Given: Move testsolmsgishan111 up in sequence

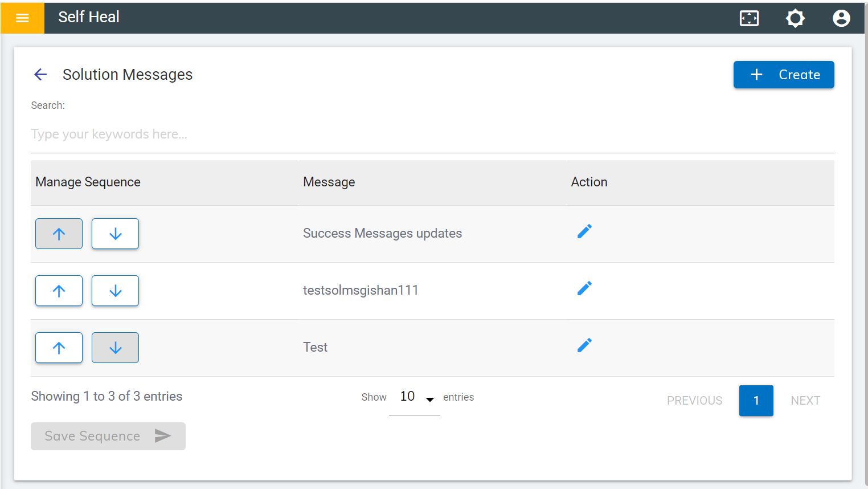Looking at the screenshot, I should (x=59, y=291).
